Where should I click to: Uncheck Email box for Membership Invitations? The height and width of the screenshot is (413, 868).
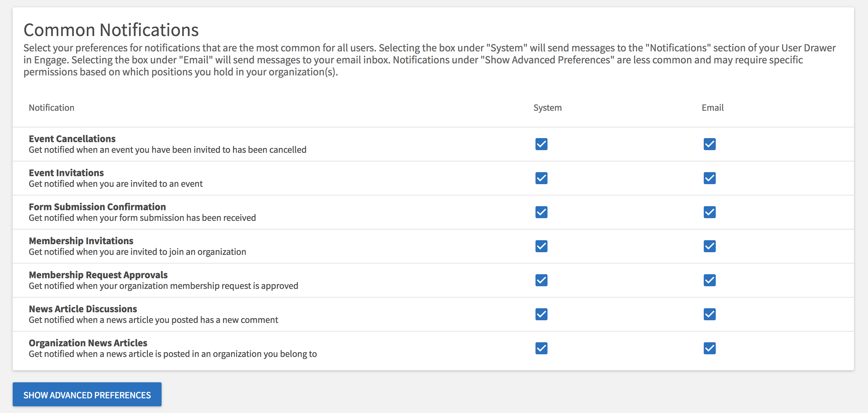click(709, 246)
